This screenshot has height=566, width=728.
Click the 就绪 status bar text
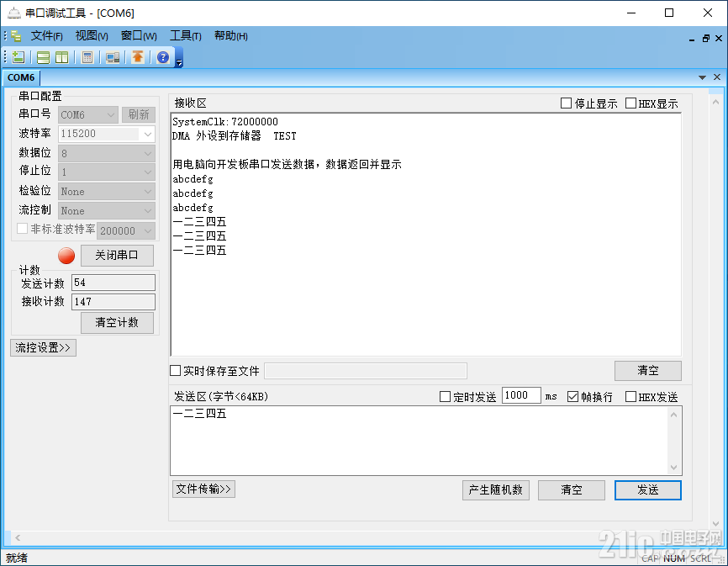(17, 558)
